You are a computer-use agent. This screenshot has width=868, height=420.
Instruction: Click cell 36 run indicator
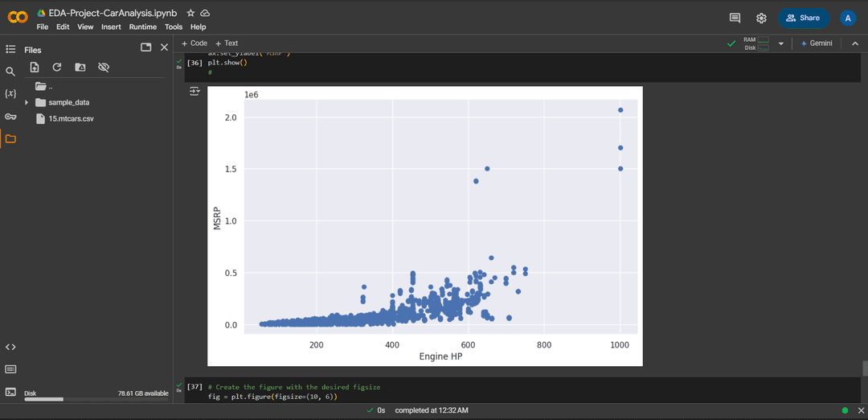click(178, 64)
